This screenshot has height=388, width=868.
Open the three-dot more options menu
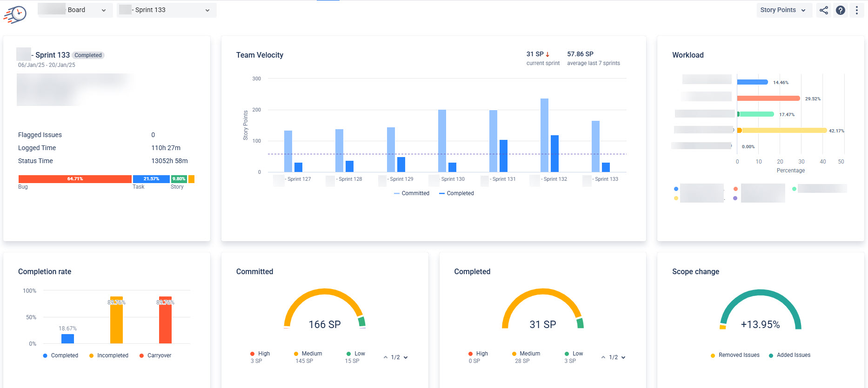pyautogui.click(x=857, y=10)
